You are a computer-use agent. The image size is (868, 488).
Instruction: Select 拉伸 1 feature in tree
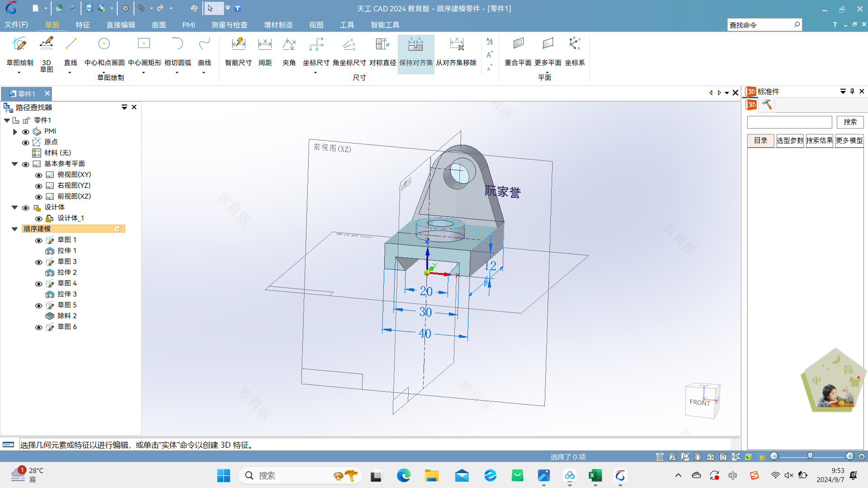coord(67,251)
